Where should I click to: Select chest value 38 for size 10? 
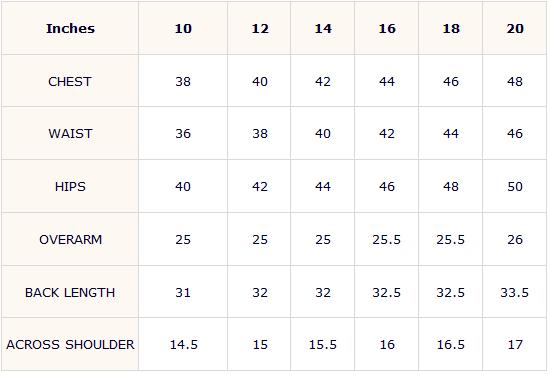tap(183, 81)
